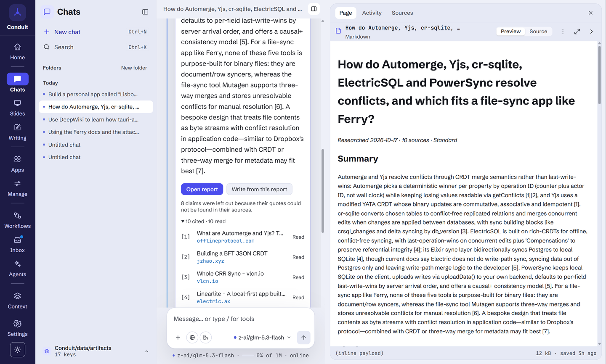606x364 pixels.
Task: Switch the report view to Preview
Action: [511, 32]
